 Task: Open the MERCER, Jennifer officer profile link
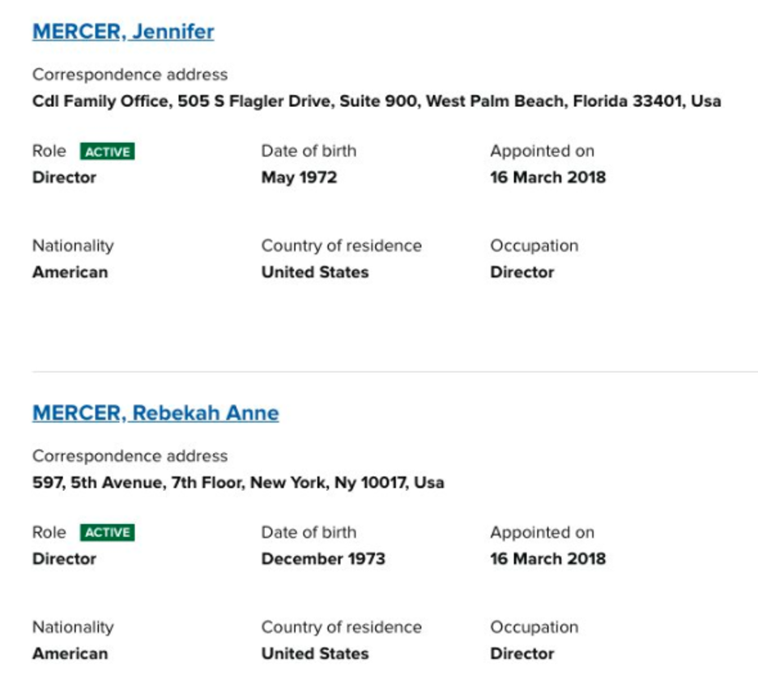click(x=122, y=31)
